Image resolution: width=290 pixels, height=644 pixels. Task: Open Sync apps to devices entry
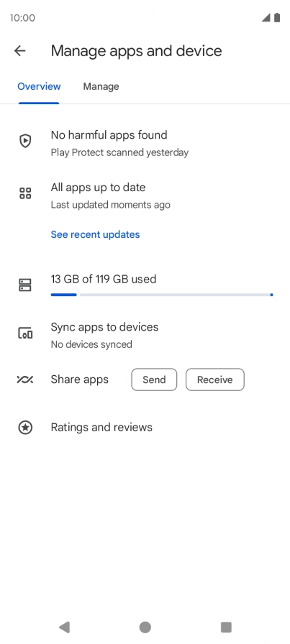tap(145, 335)
